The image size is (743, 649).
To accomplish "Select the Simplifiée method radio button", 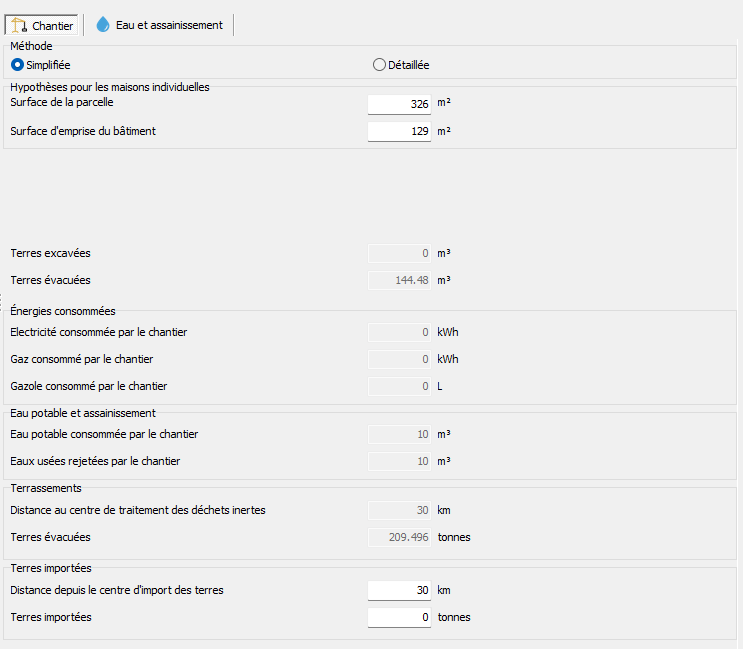I will (x=17, y=65).
